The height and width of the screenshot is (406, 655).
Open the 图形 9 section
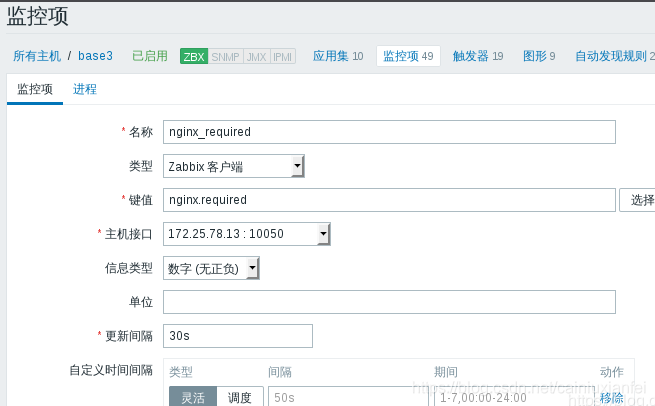point(539,56)
